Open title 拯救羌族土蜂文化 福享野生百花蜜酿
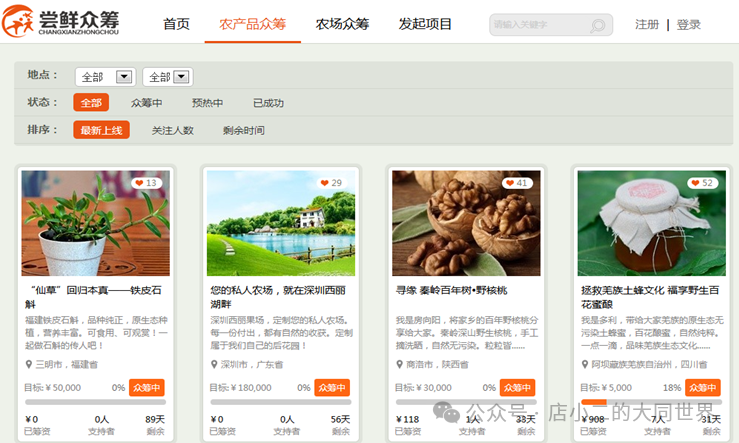739x443 pixels. (x=650, y=297)
